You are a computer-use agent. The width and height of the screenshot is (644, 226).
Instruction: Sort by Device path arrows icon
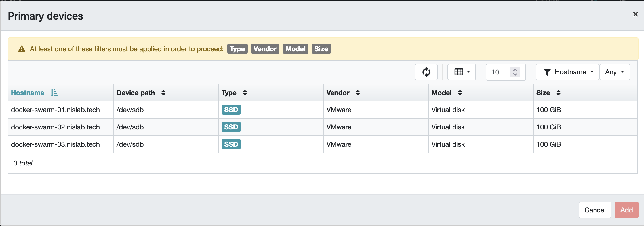click(x=163, y=93)
